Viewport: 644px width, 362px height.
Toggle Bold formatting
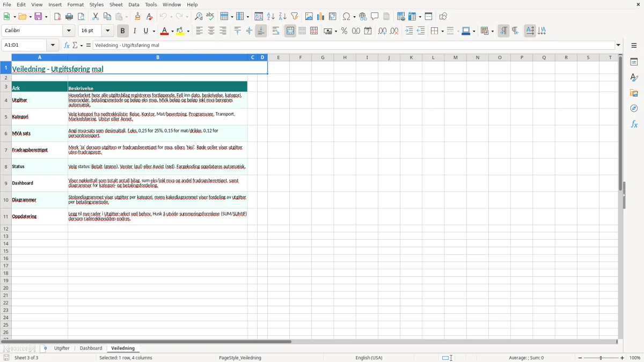coord(123,31)
